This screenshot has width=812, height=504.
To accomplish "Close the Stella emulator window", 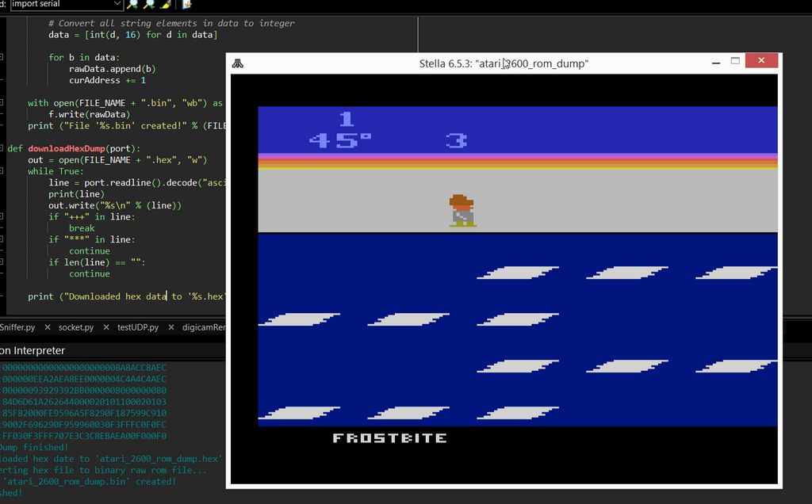I will click(761, 60).
